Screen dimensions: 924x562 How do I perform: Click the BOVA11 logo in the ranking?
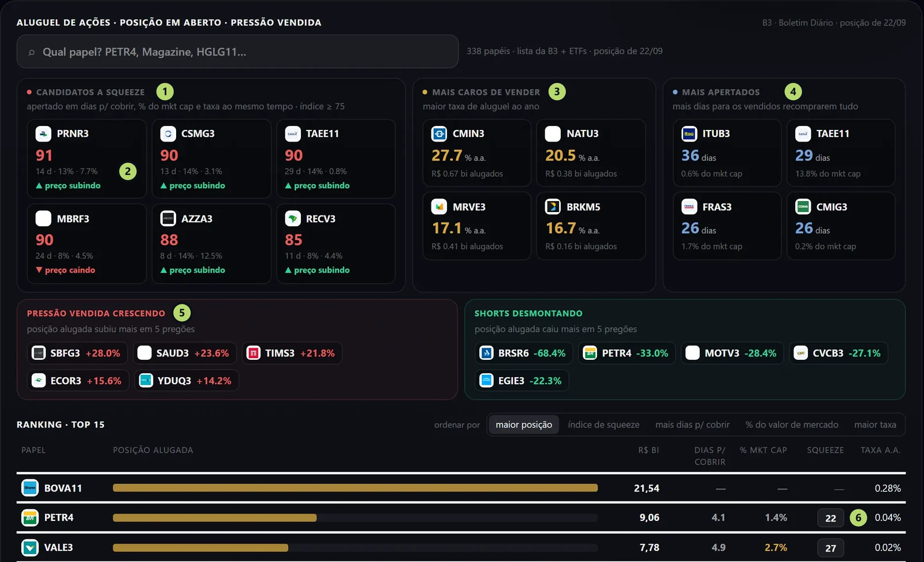point(30,488)
